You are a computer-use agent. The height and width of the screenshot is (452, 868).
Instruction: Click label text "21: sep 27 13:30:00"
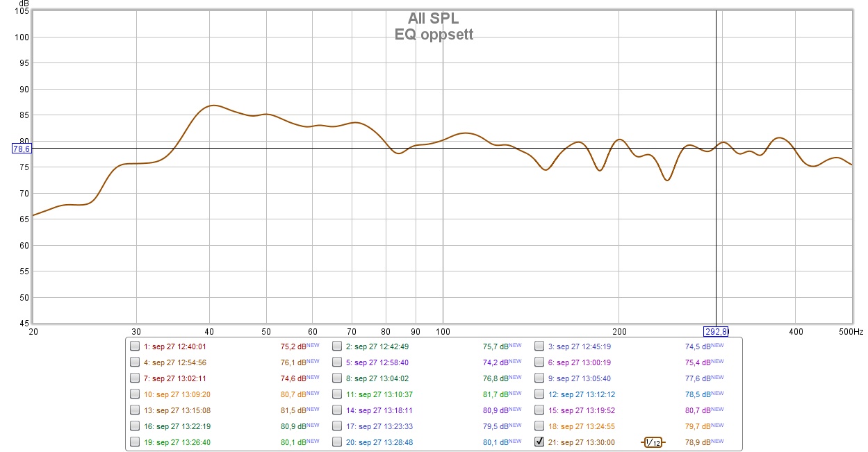pyautogui.click(x=582, y=442)
